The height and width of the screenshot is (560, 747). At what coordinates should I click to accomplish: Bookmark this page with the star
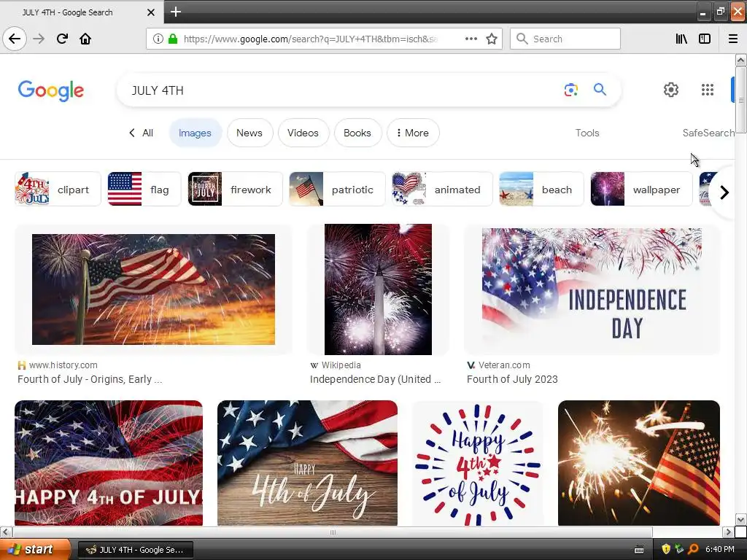tap(492, 39)
